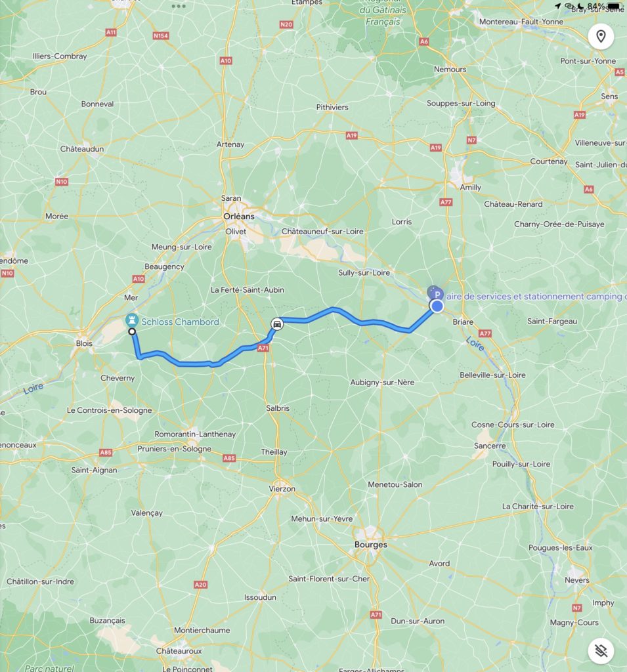The height and width of the screenshot is (672, 627).
Task: Select the Blois town label
Action: click(84, 343)
